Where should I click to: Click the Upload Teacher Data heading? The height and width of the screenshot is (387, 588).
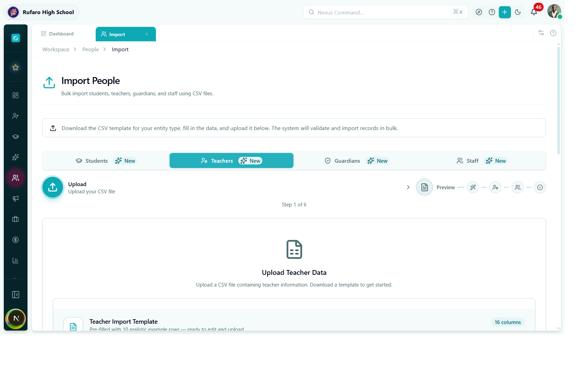point(294,272)
